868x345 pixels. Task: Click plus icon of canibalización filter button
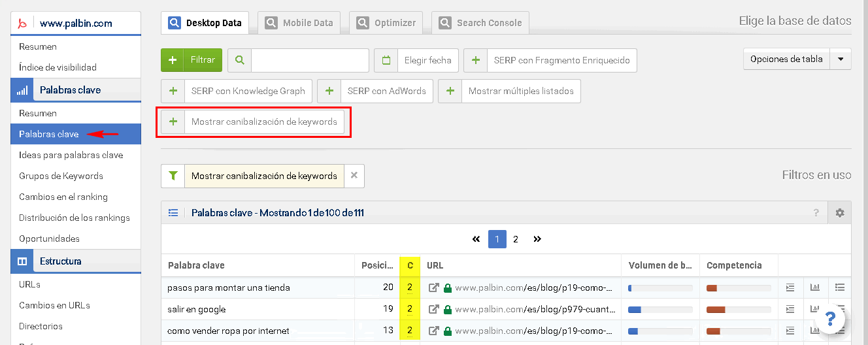point(173,122)
